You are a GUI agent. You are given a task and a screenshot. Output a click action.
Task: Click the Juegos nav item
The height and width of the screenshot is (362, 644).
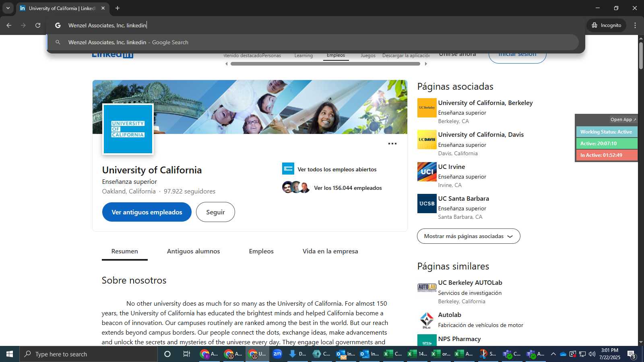point(368,56)
